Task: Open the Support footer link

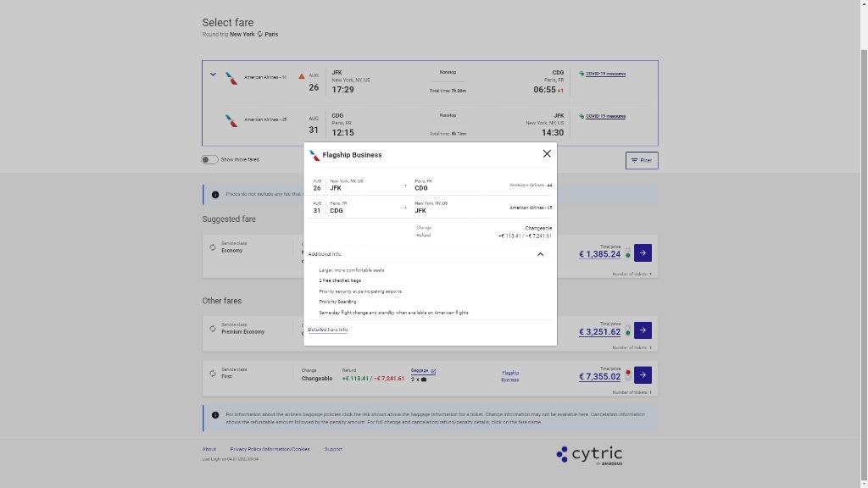Action: click(333, 449)
